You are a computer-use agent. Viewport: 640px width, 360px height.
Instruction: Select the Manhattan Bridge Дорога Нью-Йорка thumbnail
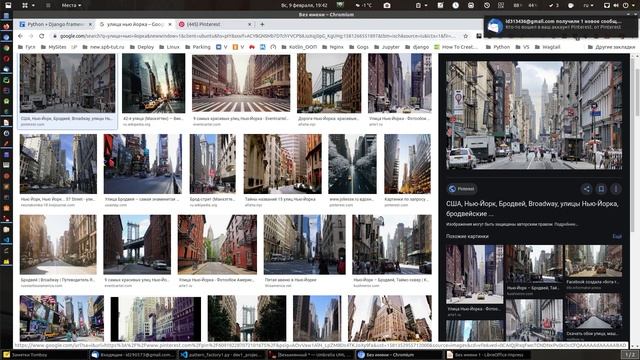(329, 83)
